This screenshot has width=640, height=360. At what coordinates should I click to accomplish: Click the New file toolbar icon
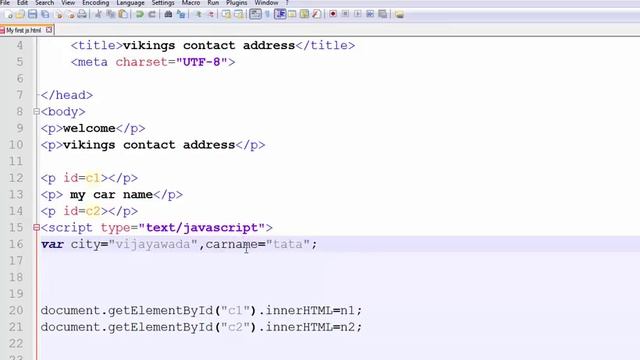click(8, 14)
